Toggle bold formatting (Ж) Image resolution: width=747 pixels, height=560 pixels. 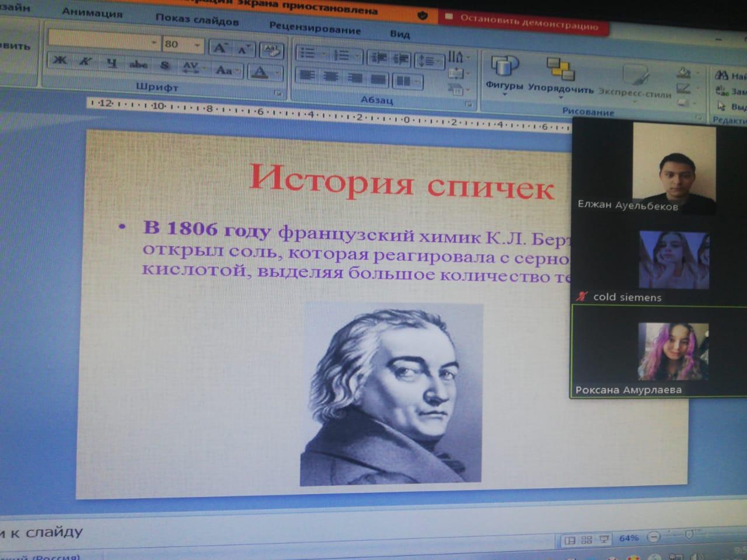coord(60,60)
